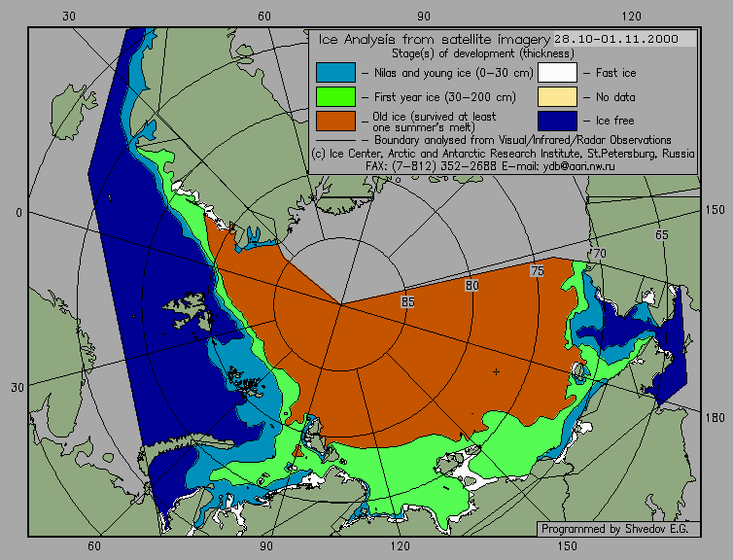The height and width of the screenshot is (560, 733).
Task: Click the bottom-edge longitude label 60
Action: pos(94,546)
